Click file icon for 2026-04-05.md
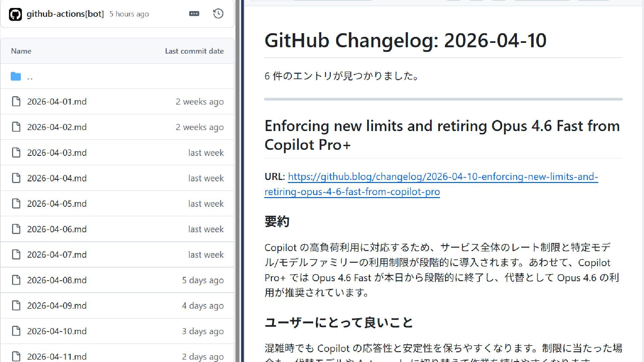 click(x=16, y=203)
